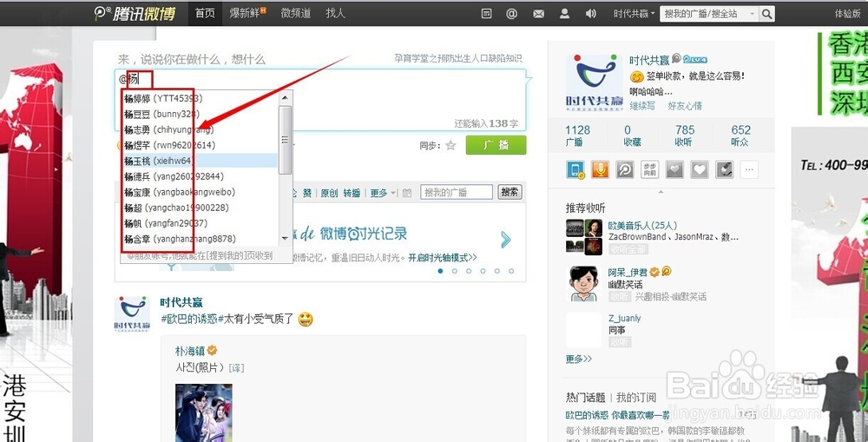Click the calendar icon next to 更多
Screen dimensions: 868x442
tap(407, 193)
